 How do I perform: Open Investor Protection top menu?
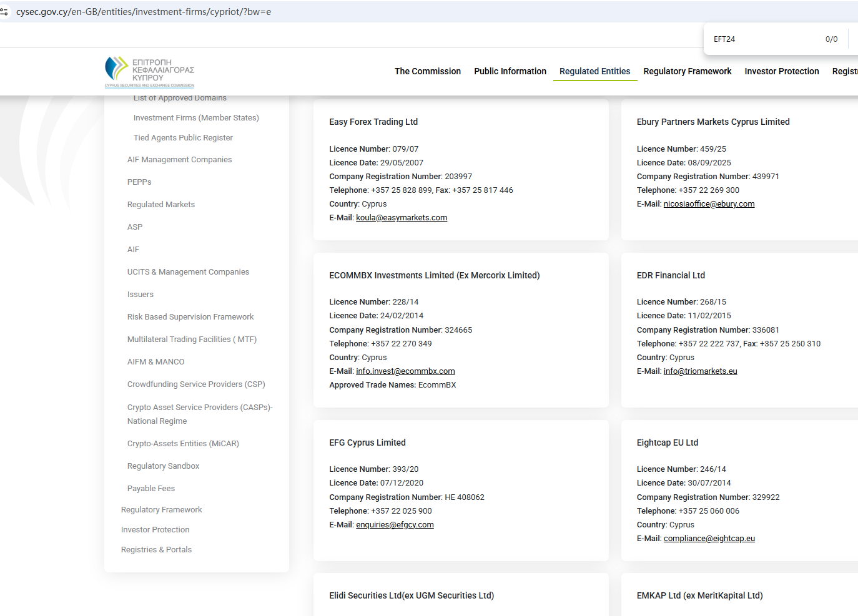(x=781, y=71)
